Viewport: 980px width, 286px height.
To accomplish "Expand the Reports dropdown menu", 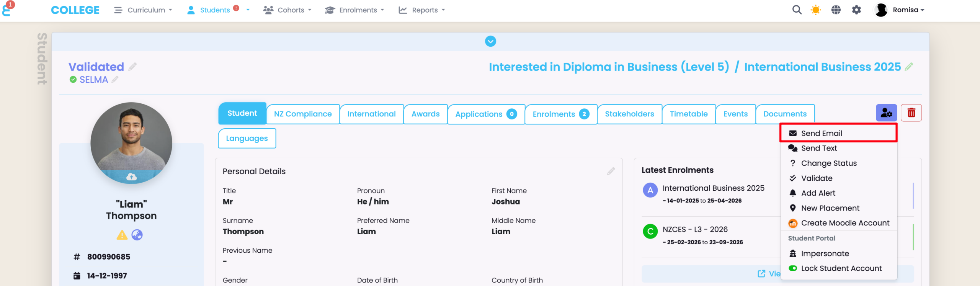I will coord(422,10).
